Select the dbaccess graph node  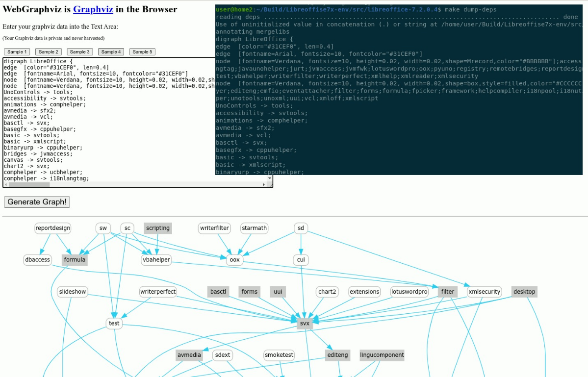click(37, 260)
